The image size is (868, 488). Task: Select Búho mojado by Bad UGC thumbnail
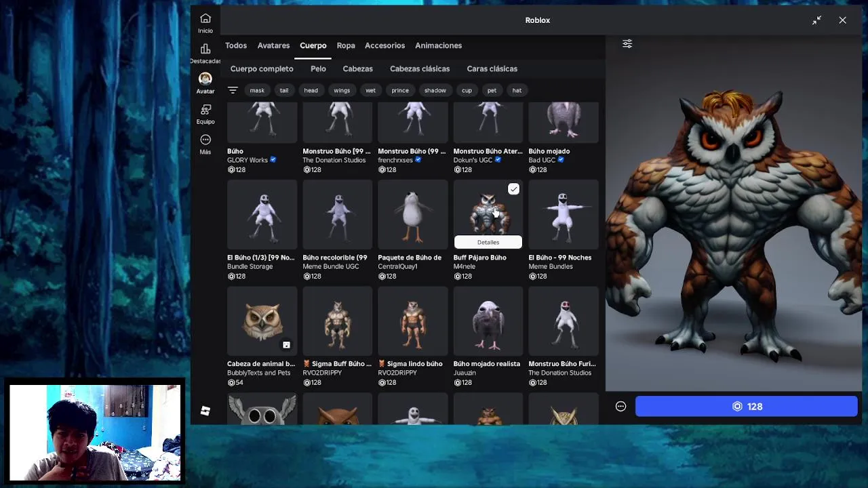pyautogui.click(x=563, y=122)
